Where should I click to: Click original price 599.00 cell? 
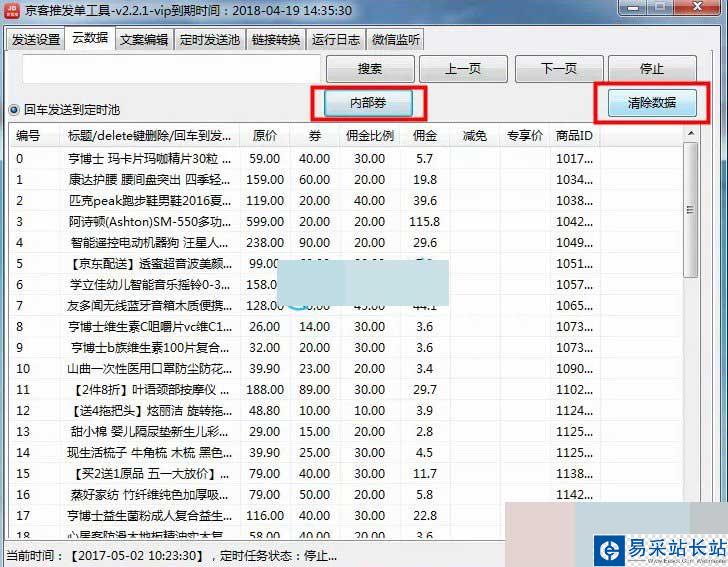[x=265, y=222]
